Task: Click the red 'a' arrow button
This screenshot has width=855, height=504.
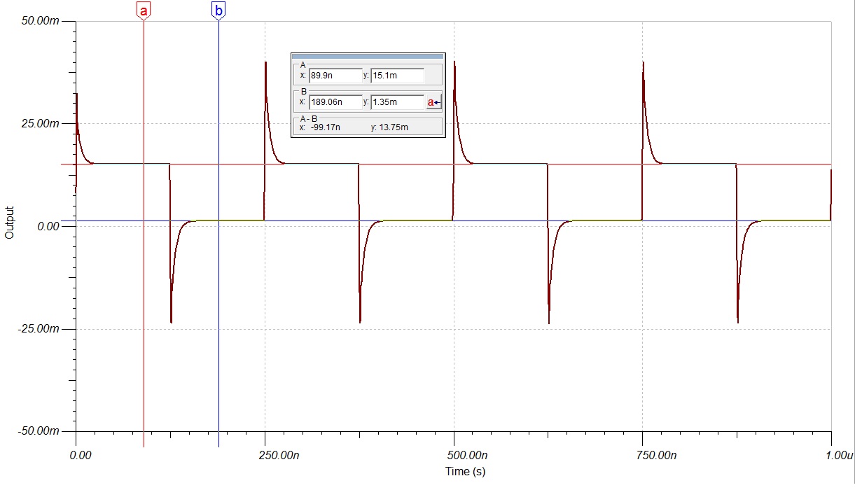Action: point(434,102)
